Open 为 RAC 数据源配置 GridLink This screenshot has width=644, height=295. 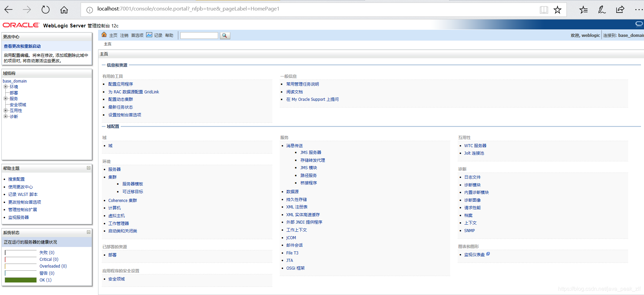click(x=134, y=92)
